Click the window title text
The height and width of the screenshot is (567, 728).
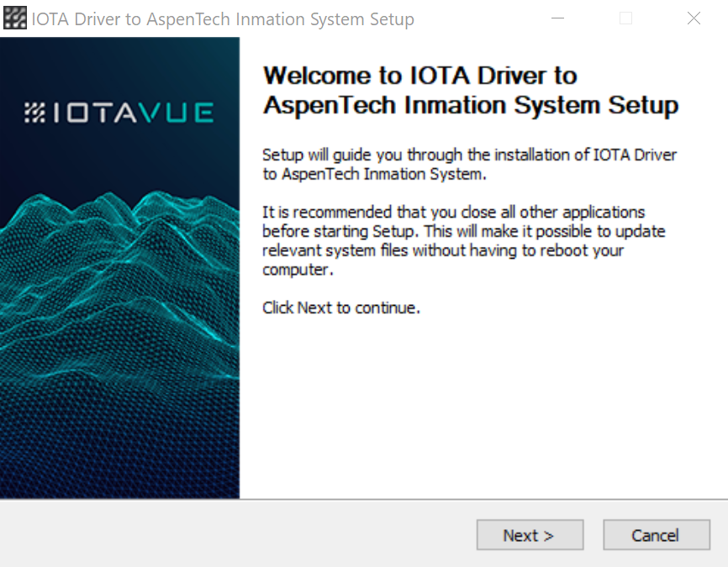[x=223, y=19]
